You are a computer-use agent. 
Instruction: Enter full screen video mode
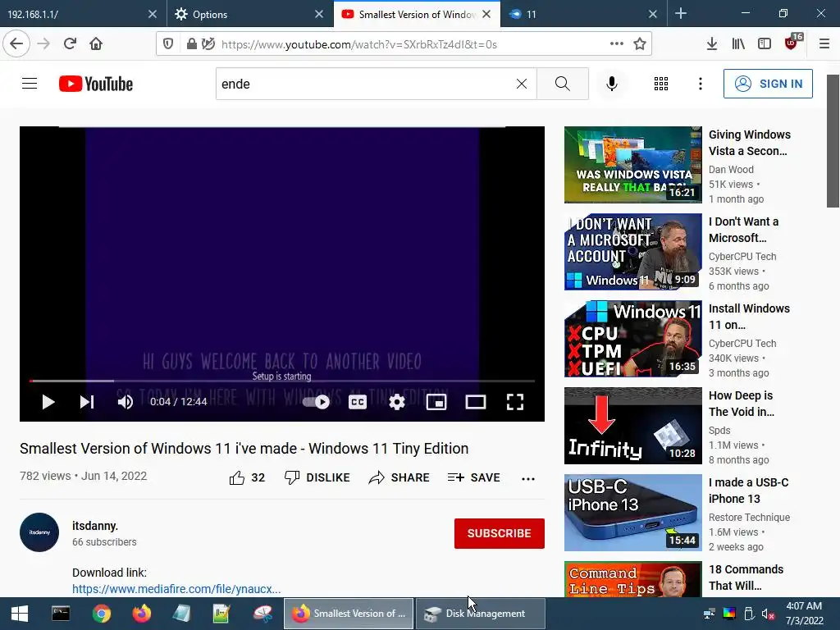(x=515, y=402)
